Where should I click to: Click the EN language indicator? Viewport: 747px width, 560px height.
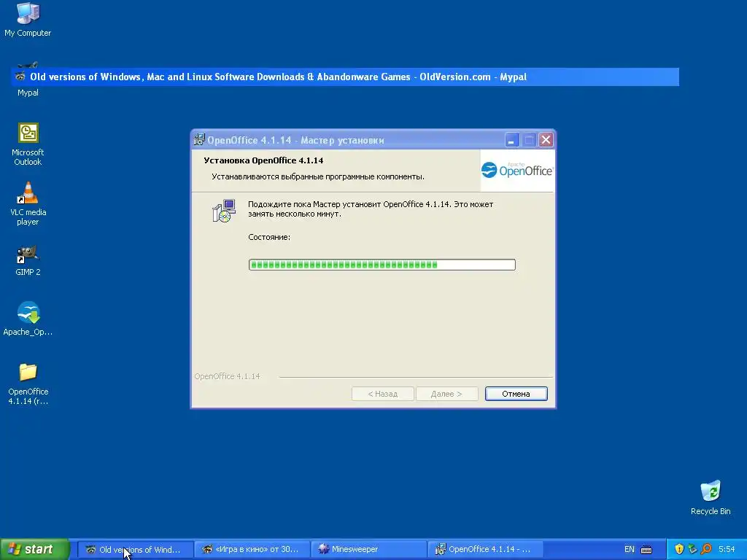point(630,550)
